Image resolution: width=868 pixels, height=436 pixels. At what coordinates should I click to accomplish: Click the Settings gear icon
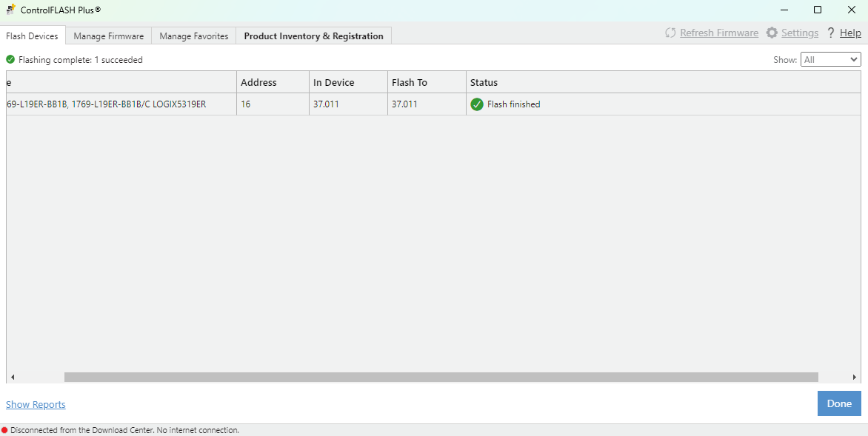pyautogui.click(x=772, y=33)
